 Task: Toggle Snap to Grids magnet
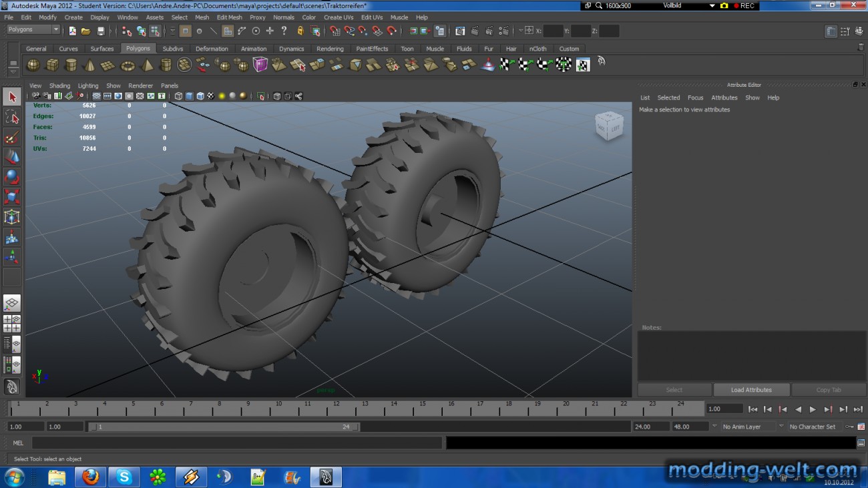pyautogui.click(x=335, y=31)
